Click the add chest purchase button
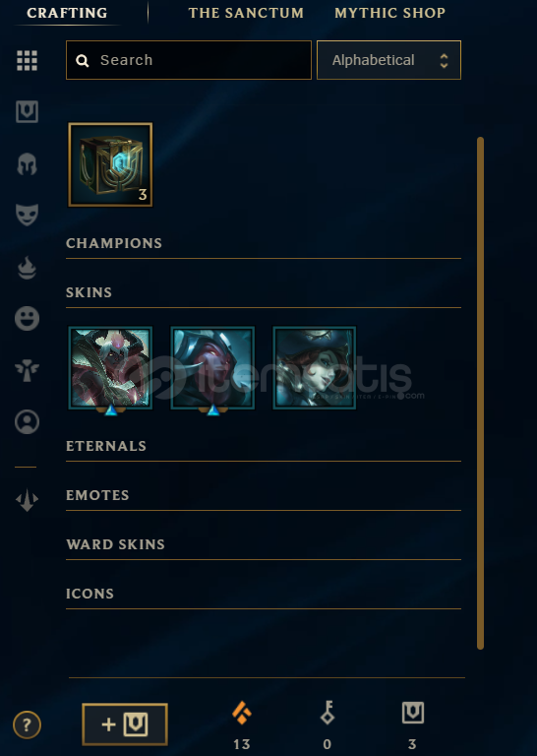Image resolution: width=537 pixels, height=756 pixels. [125, 724]
